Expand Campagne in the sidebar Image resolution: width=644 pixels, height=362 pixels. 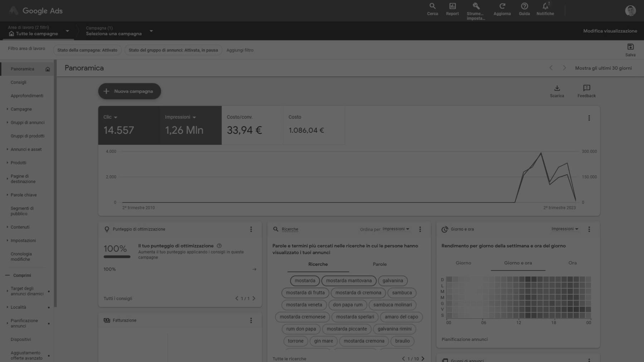(7, 109)
